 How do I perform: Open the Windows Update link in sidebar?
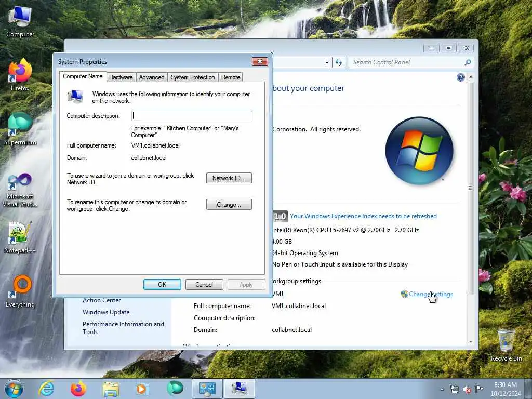106,312
